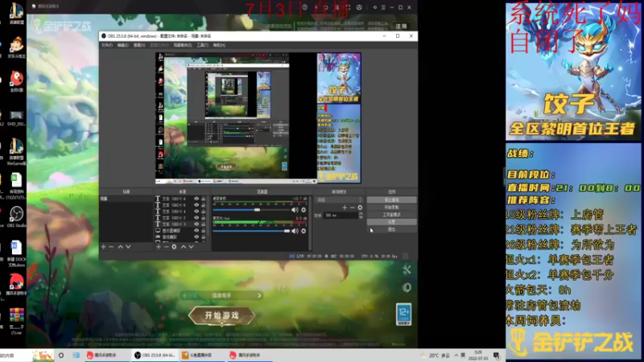The height and width of the screenshot is (362, 644).
Task: Click the exit button in OBS controls
Action: [391, 229]
